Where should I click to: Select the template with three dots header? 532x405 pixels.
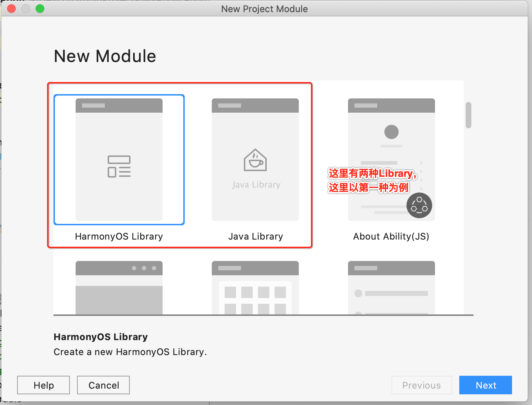[x=119, y=288]
